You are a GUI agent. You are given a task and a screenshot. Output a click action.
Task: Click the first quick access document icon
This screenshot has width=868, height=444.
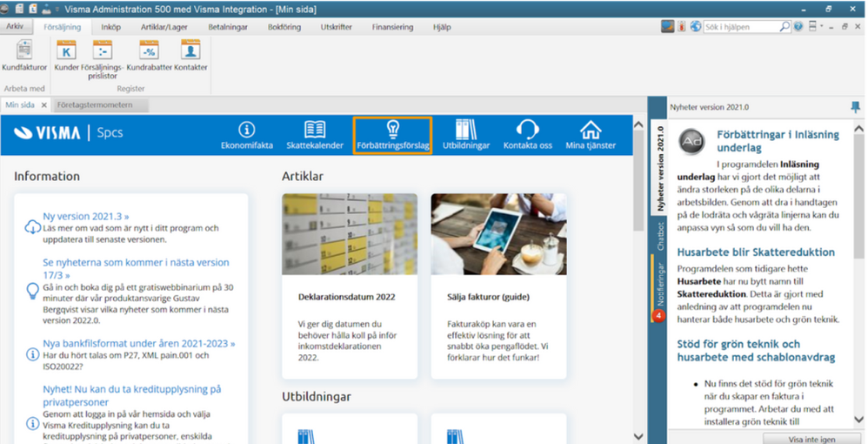(19, 9)
